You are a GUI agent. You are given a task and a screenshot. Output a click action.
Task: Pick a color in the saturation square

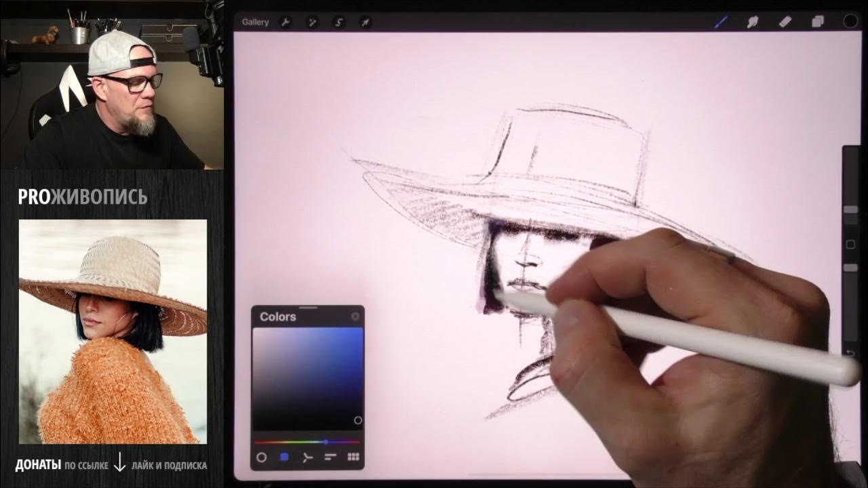(x=308, y=379)
